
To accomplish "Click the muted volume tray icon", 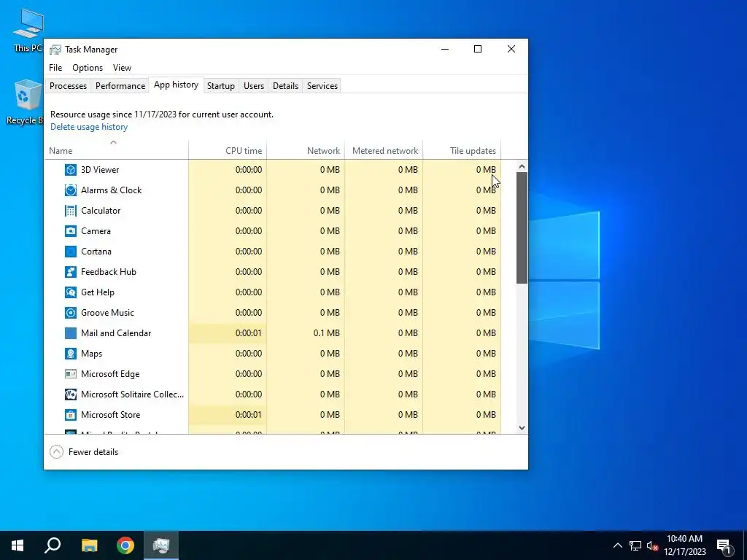I will click(652, 545).
